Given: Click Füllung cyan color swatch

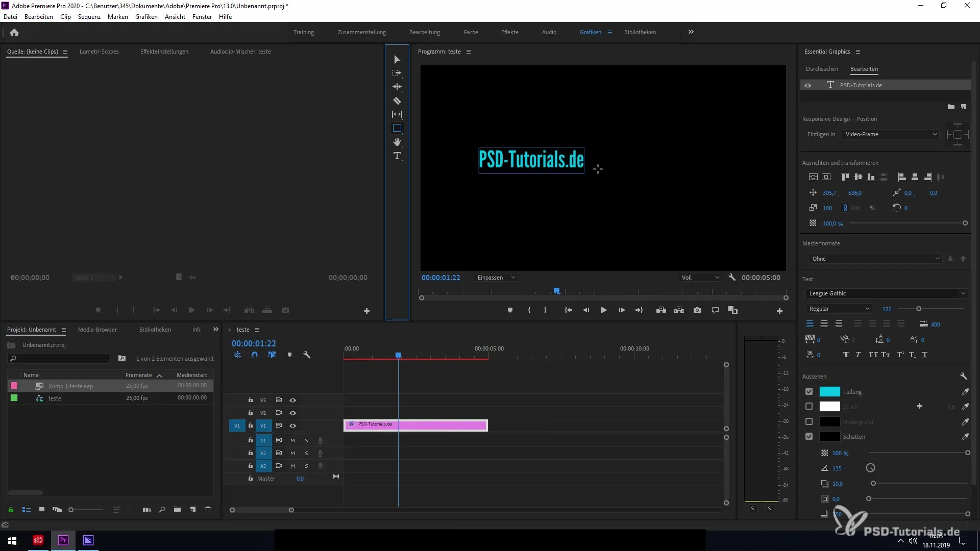Looking at the screenshot, I should click(x=829, y=392).
